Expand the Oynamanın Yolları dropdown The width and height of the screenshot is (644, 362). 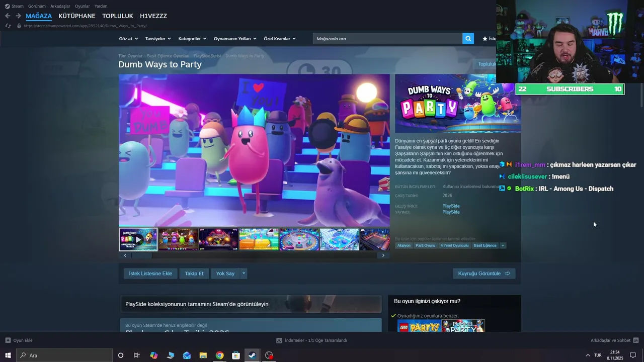pyautogui.click(x=235, y=39)
